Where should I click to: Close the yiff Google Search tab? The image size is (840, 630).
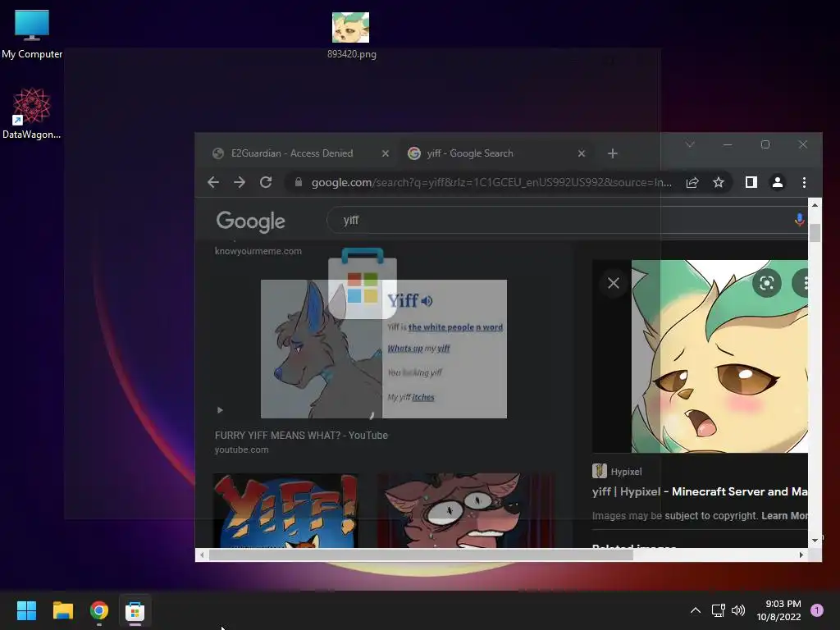pyautogui.click(x=582, y=153)
